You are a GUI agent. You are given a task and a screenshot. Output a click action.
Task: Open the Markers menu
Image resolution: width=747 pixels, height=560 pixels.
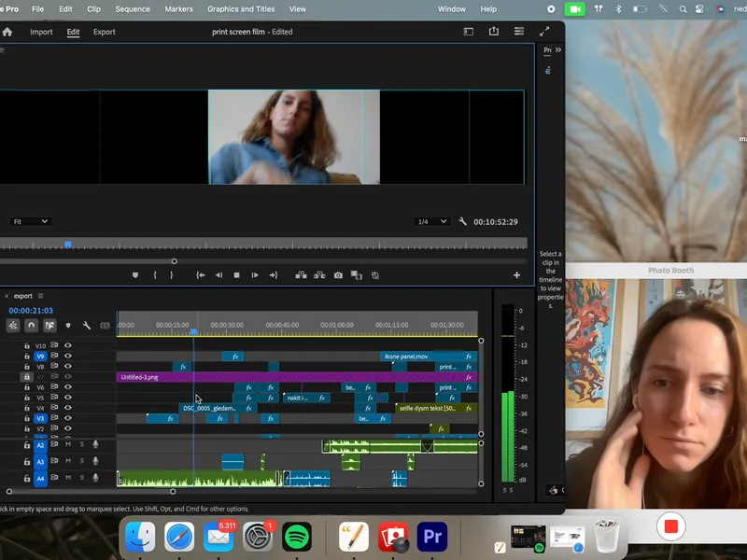(178, 9)
